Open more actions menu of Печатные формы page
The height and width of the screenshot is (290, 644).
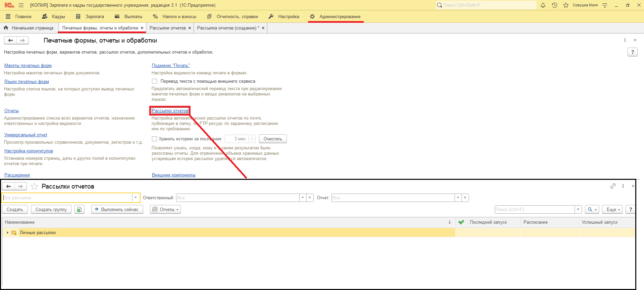(x=625, y=40)
